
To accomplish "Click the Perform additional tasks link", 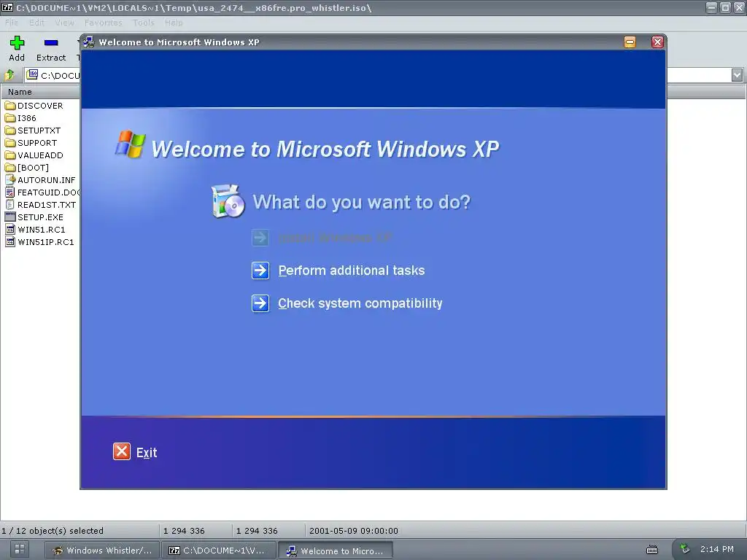I will point(352,271).
